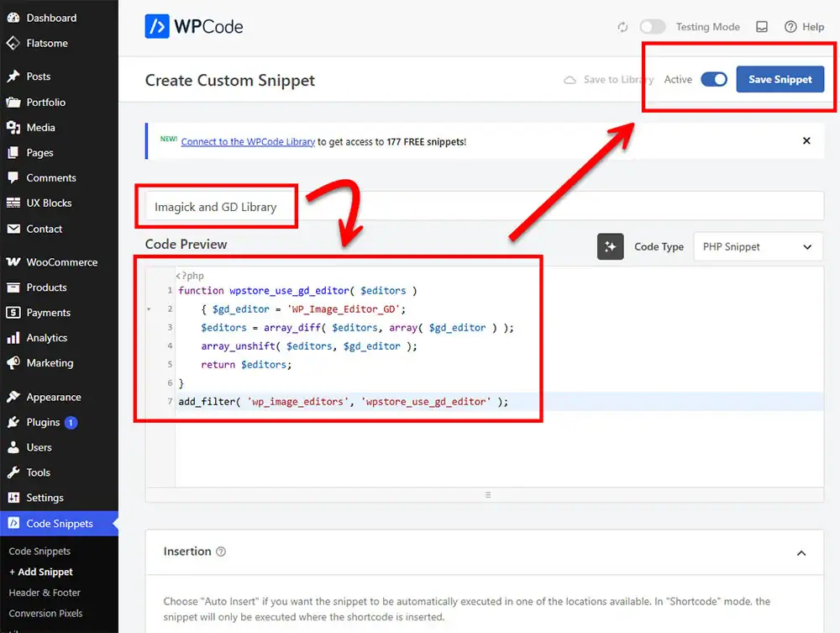
Task: Click the Users person icon
Action: pyautogui.click(x=13, y=447)
